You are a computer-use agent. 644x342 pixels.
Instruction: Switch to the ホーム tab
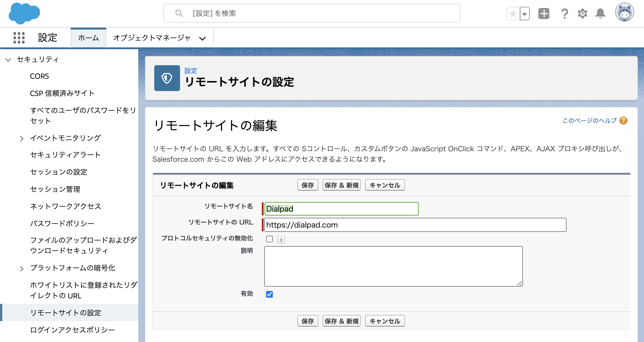tap(88, 38)
